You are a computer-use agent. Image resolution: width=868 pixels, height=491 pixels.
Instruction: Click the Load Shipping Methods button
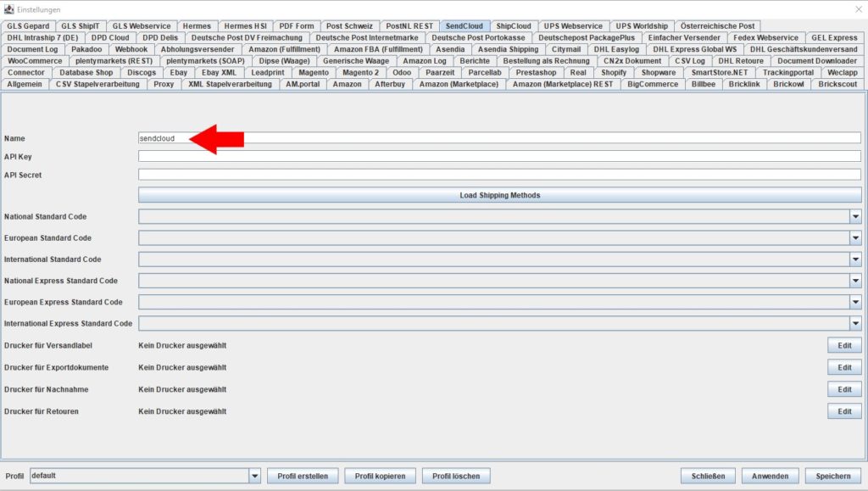click(500, 195)
